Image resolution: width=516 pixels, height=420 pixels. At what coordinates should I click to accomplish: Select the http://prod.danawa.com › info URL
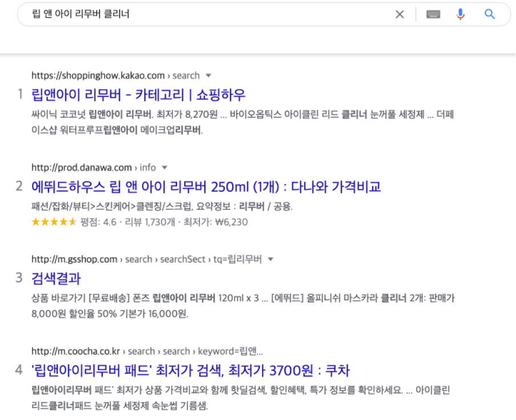point(94,168)
